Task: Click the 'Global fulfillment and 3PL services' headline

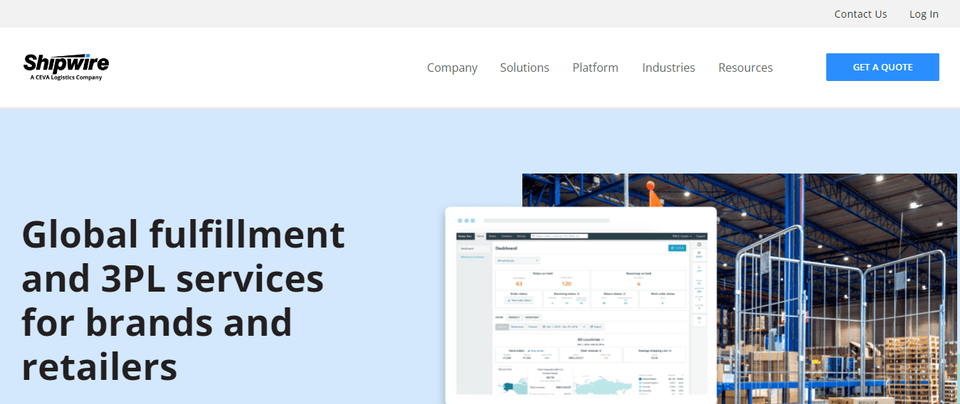Action: (x=183, y=300)
